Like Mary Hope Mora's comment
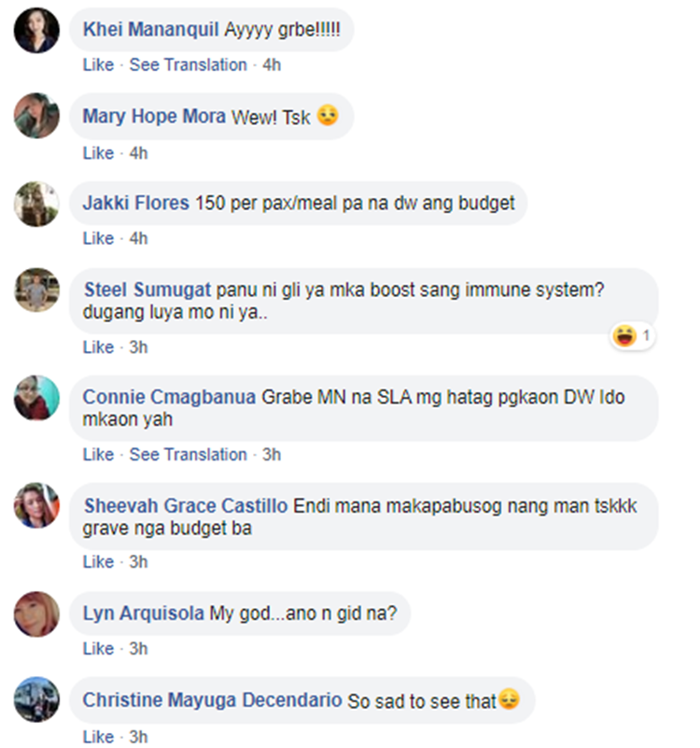The height and width of the screenshot is (748, 700). 98,153
